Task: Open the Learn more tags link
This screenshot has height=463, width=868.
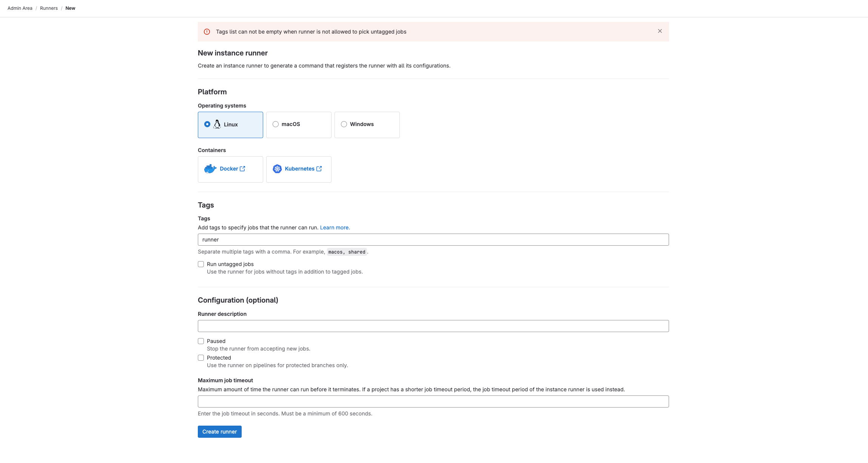Action: point(335,228)
